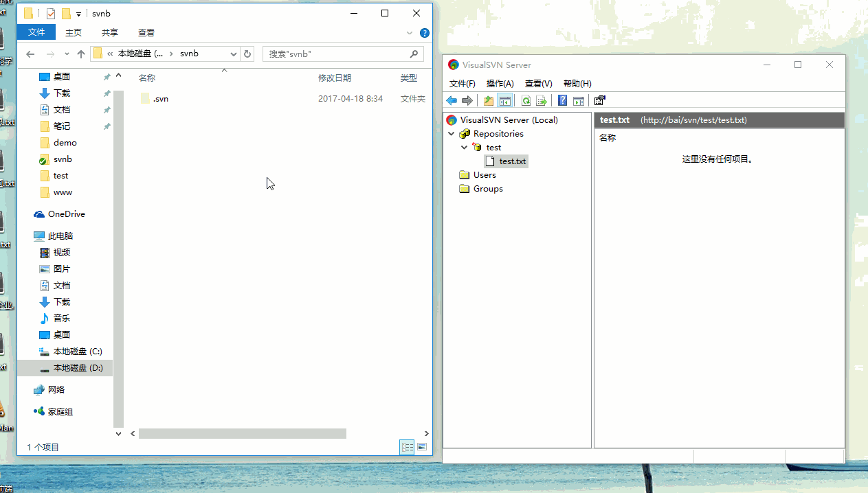Switch to 查看 tab in Explorer ribbon
This screenshot has width=868, height=493.
tap(146, 32)
